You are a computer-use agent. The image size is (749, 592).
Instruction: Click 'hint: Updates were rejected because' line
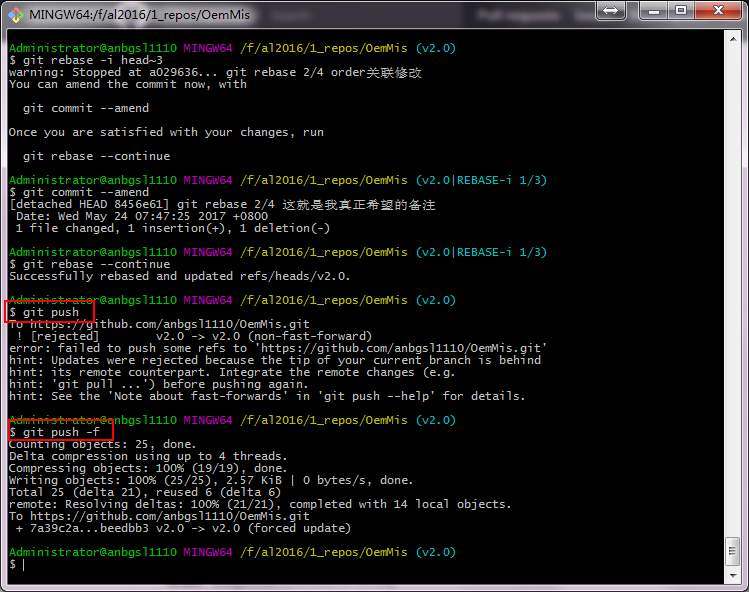(275, 360)
